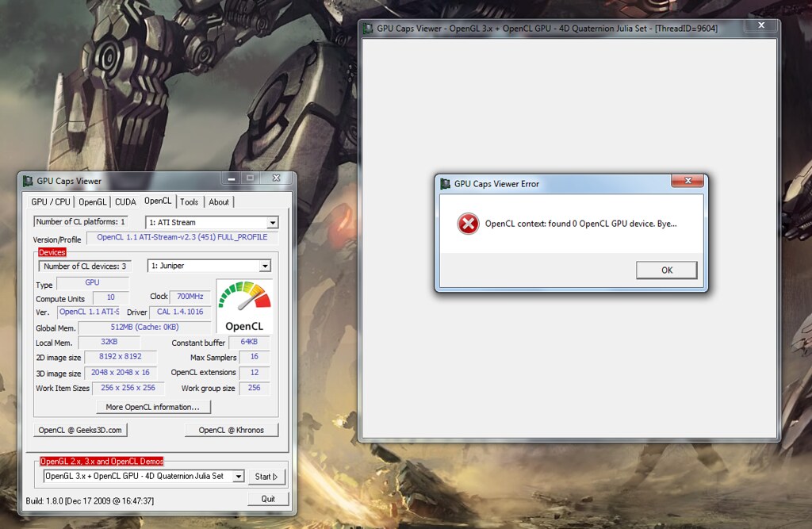Image resolution: width=812 pixels, height=529 pixels.
Task: Open the Juniper device dropdown
Action: coord(265,266)
